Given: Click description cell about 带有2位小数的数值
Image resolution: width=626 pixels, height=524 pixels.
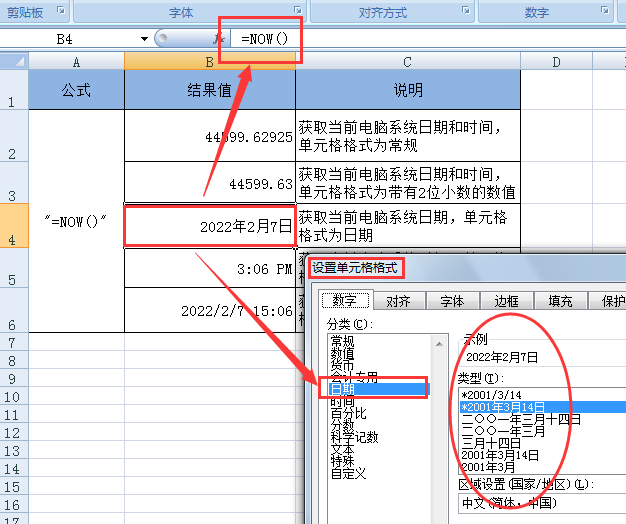Looking at the screenshot, I should tap(408, 183).
